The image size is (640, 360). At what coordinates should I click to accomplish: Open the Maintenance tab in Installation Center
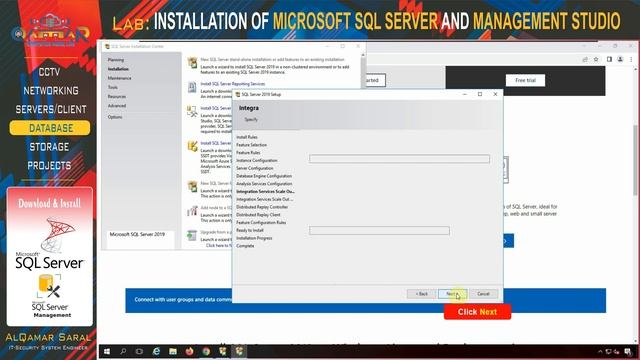(120, 78)
